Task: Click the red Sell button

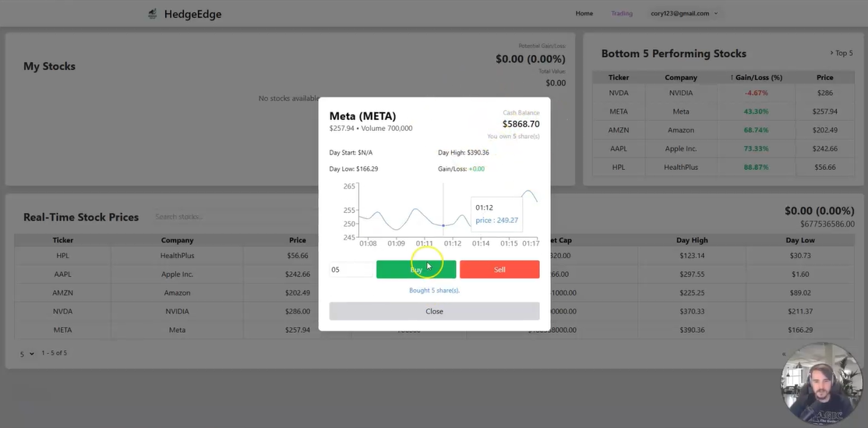Action: (x=499, y=270)
